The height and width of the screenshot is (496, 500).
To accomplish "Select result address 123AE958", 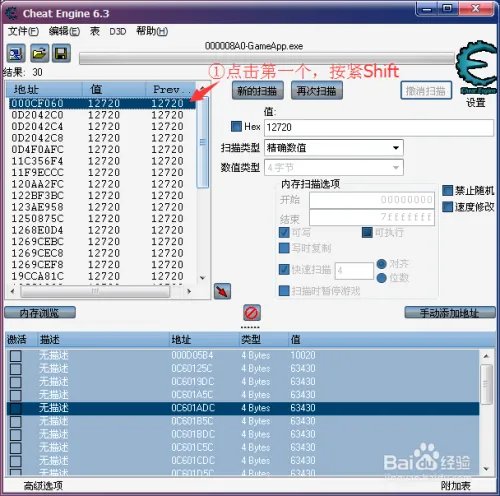I will (x=102, y=207).
